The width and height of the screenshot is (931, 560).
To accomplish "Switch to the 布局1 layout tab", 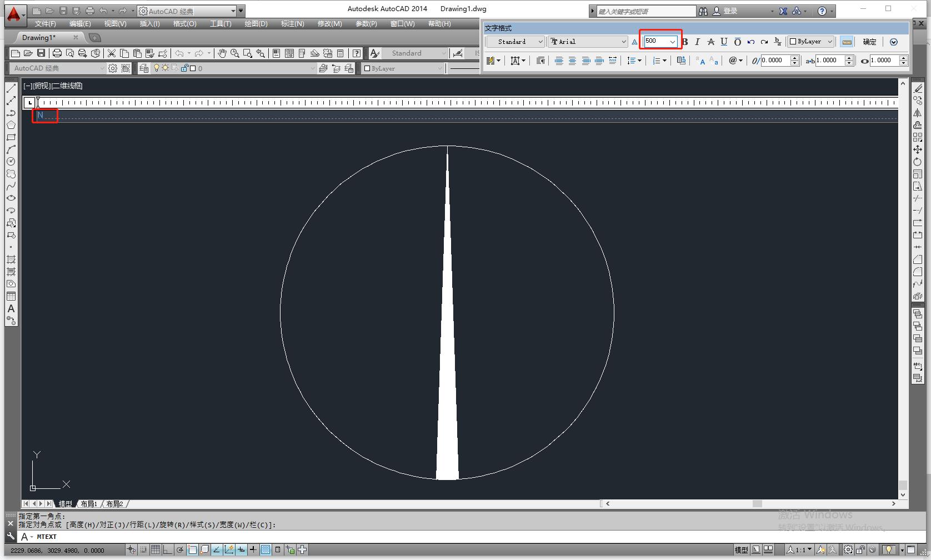I will [89, 503].
